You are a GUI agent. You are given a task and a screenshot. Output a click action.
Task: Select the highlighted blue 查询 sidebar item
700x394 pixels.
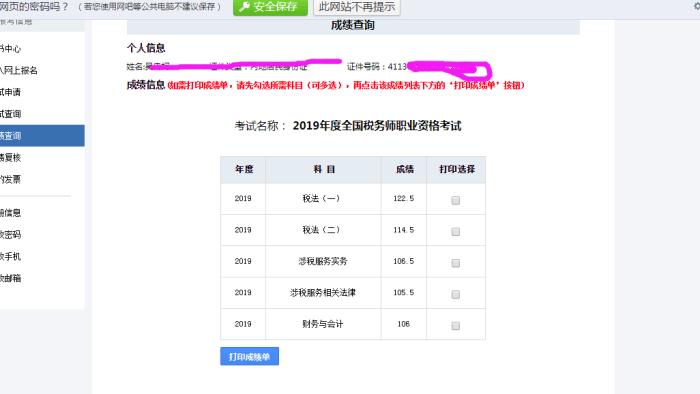pos(42,136)
